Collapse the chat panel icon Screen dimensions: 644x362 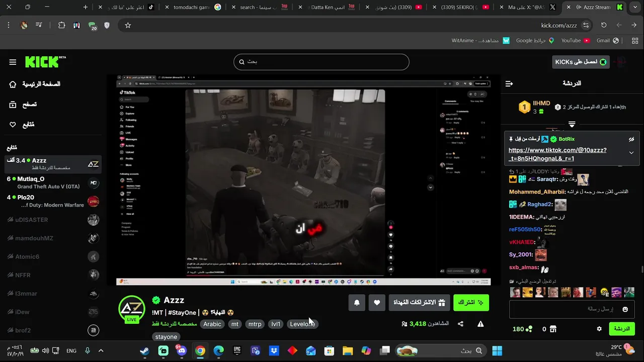pyautogui.click(x=509, y=83)
